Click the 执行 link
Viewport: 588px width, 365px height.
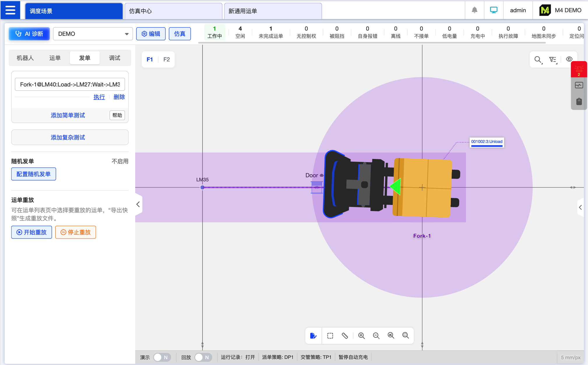click(99, 97)
